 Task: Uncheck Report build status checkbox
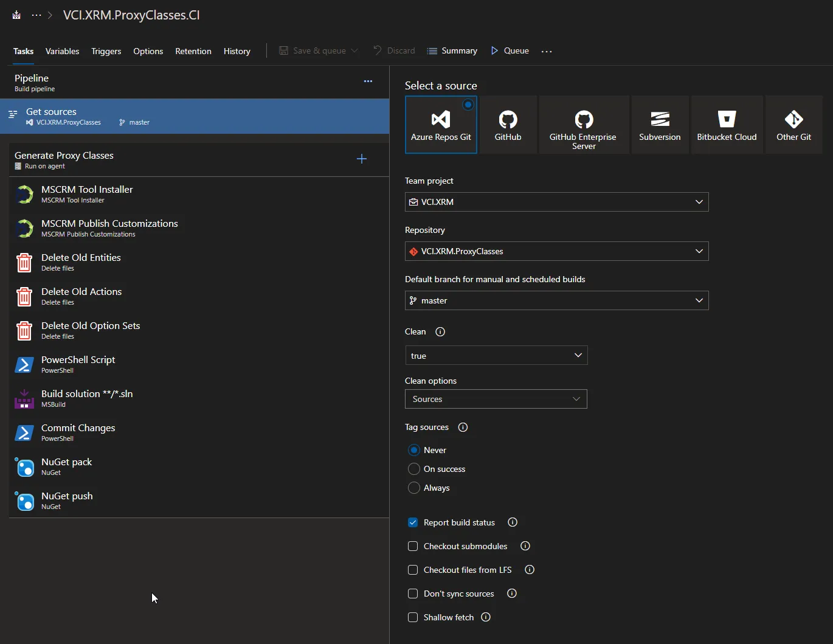point(413,522)
